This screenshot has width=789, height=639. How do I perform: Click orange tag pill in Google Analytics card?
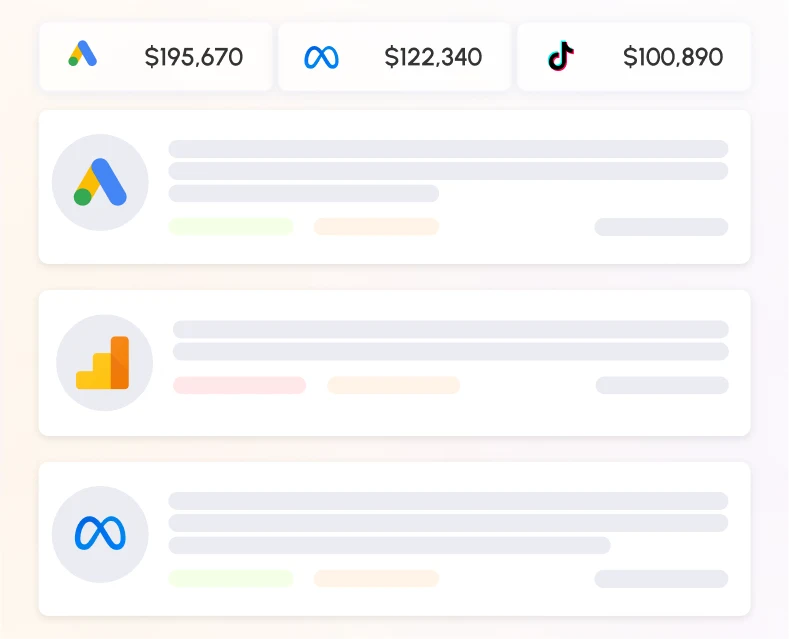(x=393, y=385)
